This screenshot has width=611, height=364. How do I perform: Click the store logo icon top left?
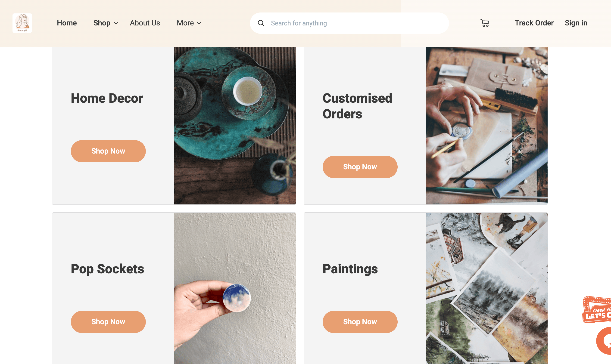pyautogui.click(x=22, y=23)
